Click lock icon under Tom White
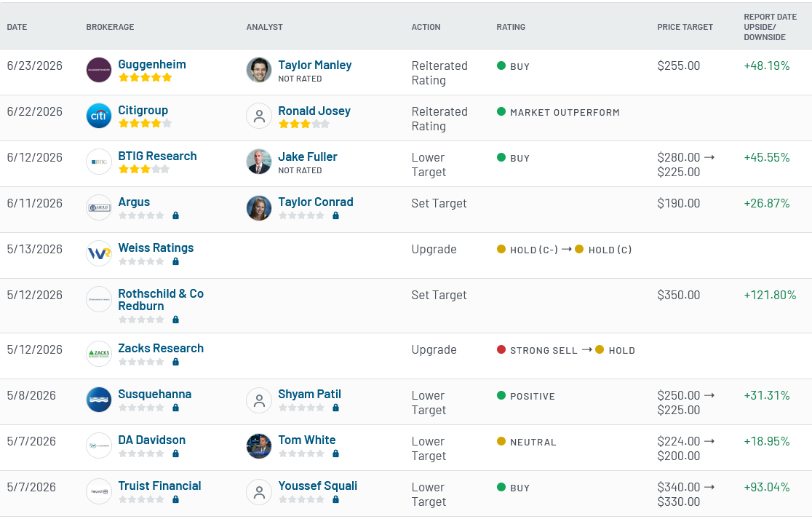812x519 pixels. coord(335,453)
